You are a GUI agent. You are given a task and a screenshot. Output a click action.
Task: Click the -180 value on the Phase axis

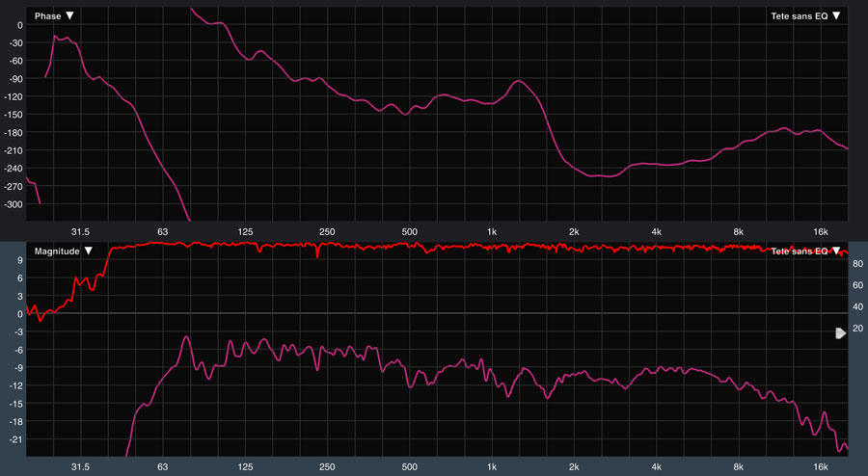[13, 133]
